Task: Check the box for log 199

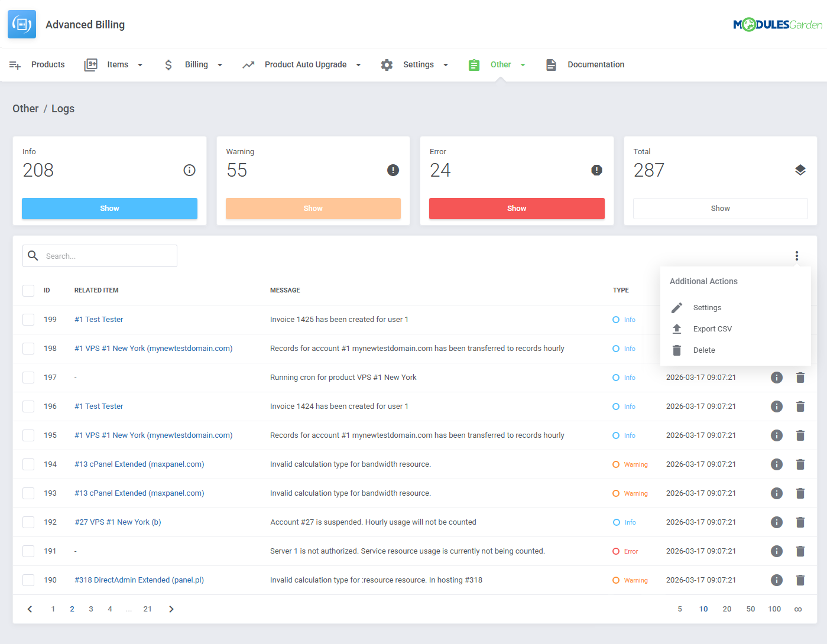Action: coord(28,320)
